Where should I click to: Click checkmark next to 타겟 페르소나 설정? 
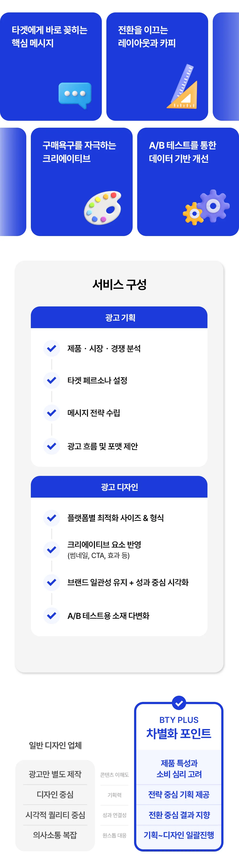click(52, 380)
